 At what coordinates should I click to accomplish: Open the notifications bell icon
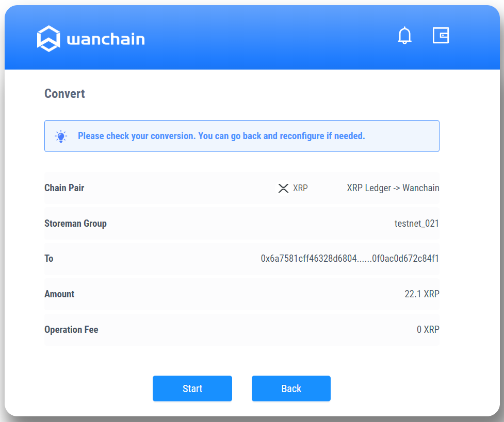[x=404, y=36]
